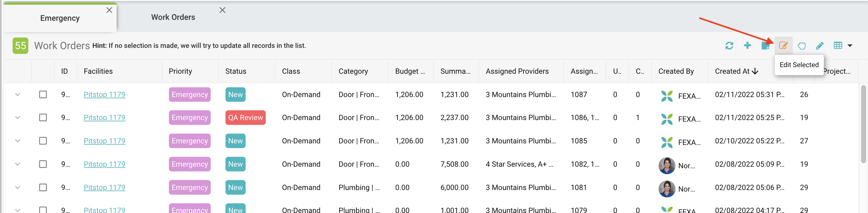Click the teal note icon in toolbar

765,46
